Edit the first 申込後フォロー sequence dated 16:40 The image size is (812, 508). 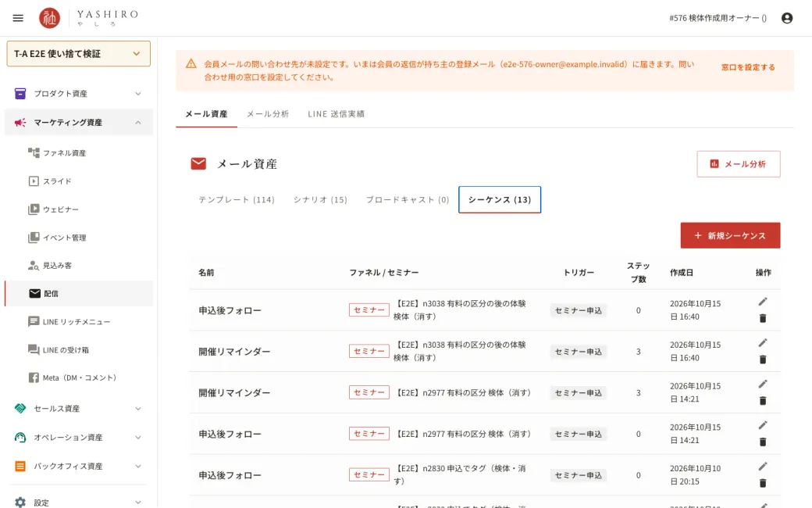[x=763, y=302]
